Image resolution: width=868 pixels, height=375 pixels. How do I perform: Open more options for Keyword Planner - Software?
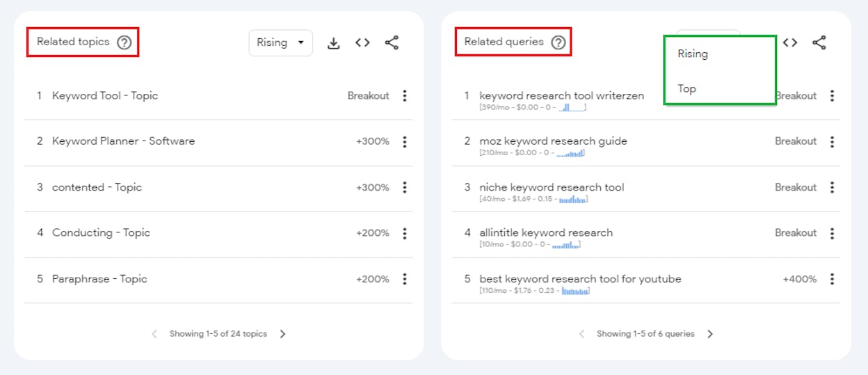click(x=405, y=142)
